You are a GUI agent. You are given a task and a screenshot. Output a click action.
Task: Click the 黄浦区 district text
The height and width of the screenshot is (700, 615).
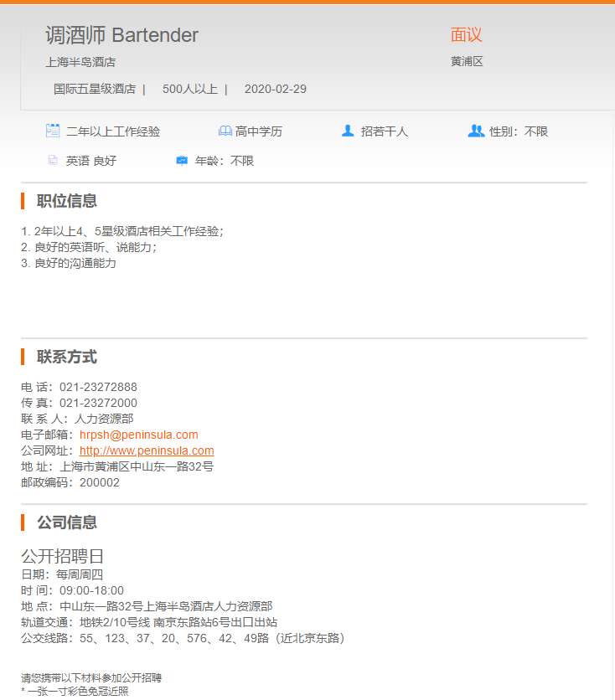coord(467,62)
